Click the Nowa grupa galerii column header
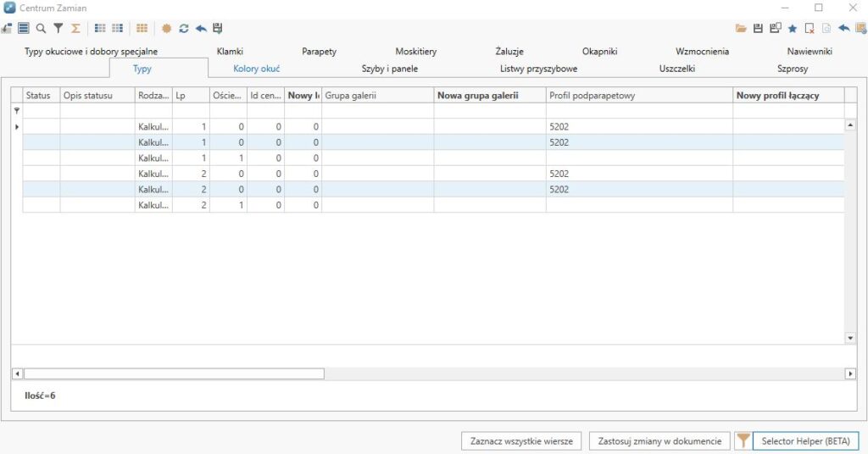Image resolution: width=868 pixels, height=454 pixels. pos(490,95)
